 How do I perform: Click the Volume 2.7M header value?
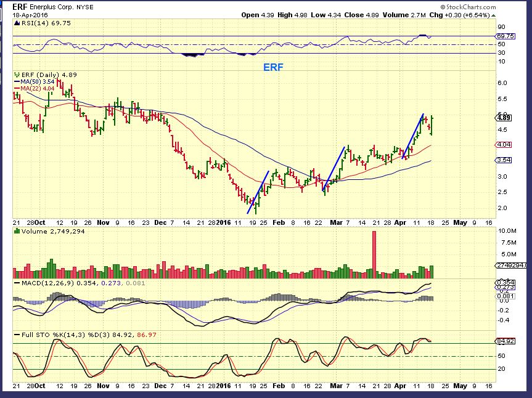(x=404, y=15)
